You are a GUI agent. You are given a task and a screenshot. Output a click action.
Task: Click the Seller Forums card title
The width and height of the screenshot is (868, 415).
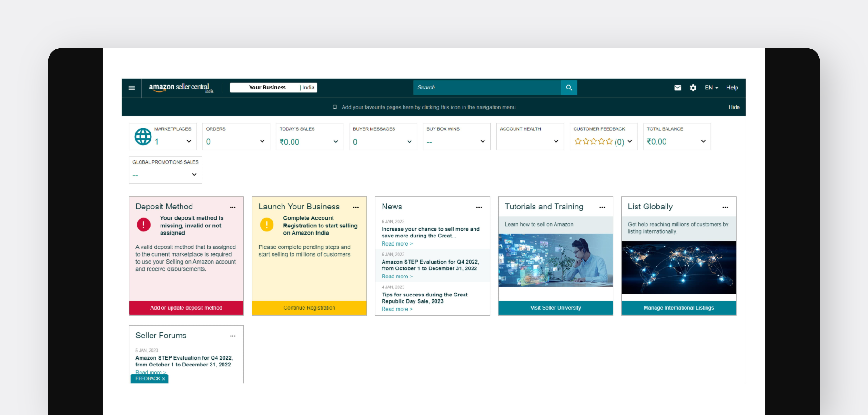click(161, 336)
